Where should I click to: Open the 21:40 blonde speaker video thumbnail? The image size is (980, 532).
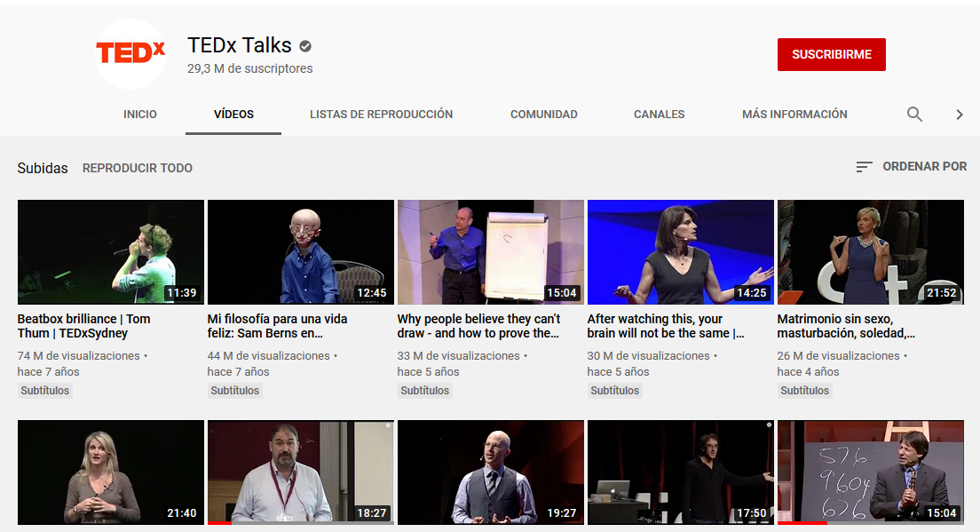tap(111, 472)
